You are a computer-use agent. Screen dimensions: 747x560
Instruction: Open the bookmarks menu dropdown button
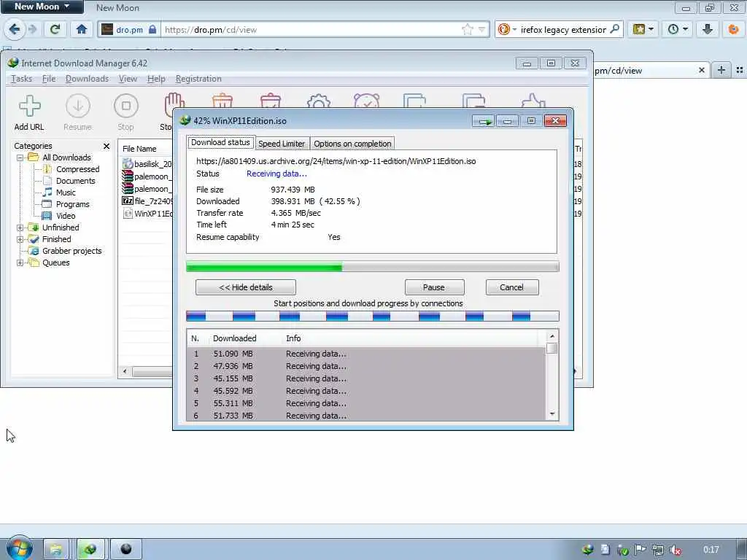643,29
